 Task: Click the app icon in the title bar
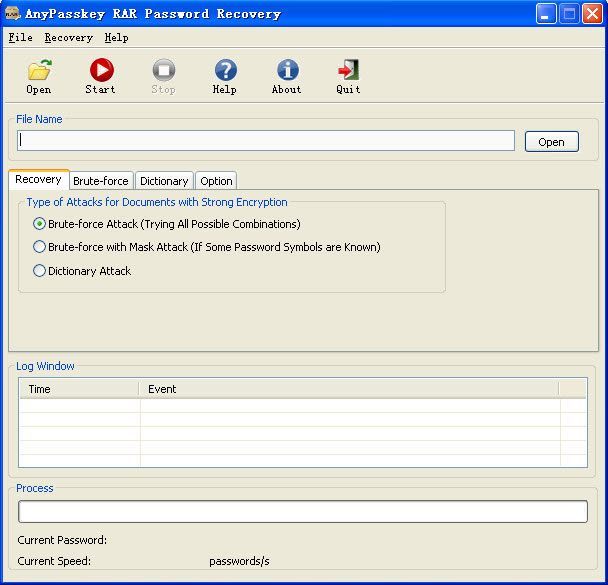pyautogui.click(x=12, y=14)
